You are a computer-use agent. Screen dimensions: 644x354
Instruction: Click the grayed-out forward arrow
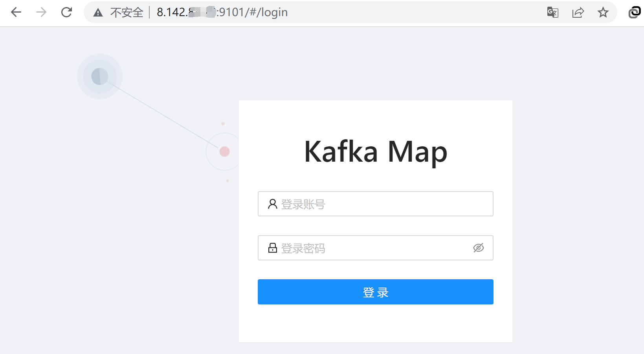point(40,12)
